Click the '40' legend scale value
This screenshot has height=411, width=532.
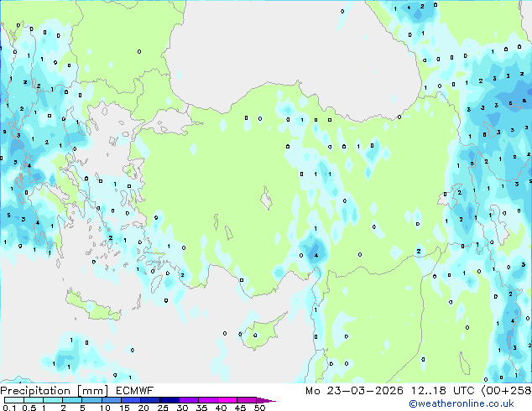pos(221,408)
